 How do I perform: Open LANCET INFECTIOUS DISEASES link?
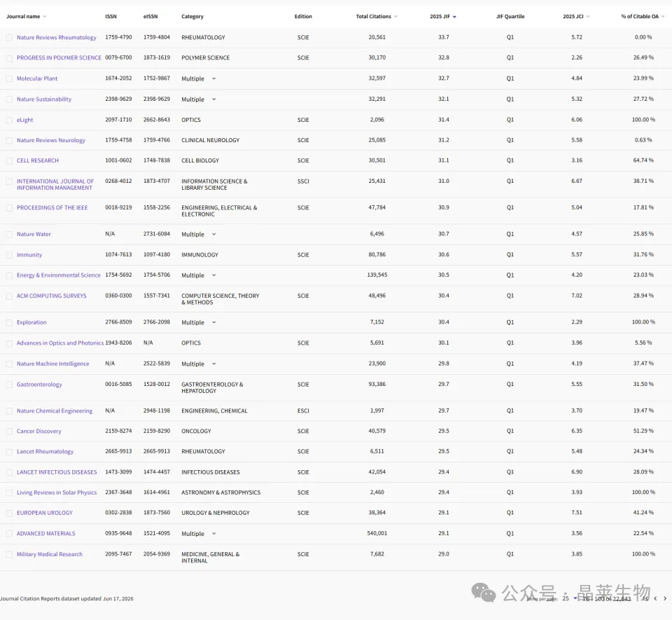tap(57, 472)
